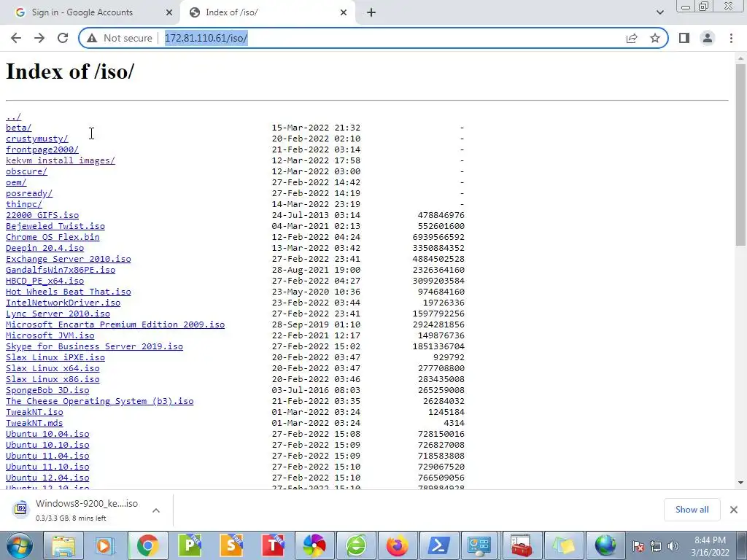Image resolution: width=747 pixels, height=560 pixels.
Task: Open the Chrome profile avatar menu
Action: tap(708, 38)
